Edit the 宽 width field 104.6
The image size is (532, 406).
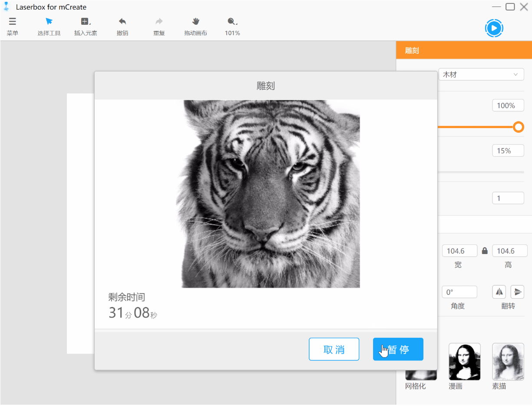click(459, 251)
